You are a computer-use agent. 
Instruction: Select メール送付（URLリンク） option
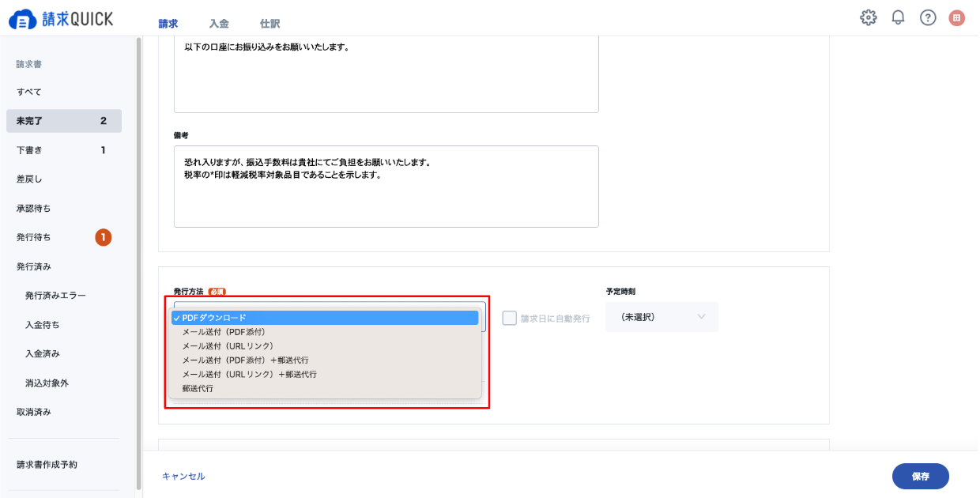tap(325, 346)
